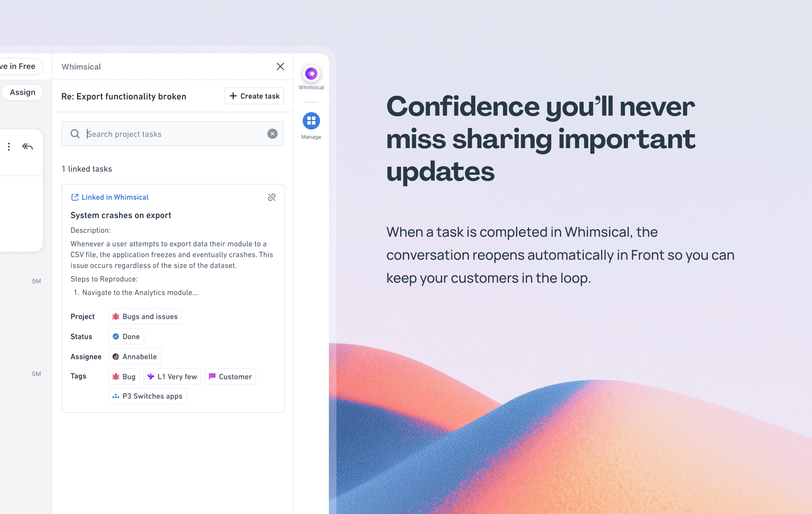The height and width of the screenshot is (514, 812).
Task: Click the Whimsical app integration icon
Action: coord(310,73)
